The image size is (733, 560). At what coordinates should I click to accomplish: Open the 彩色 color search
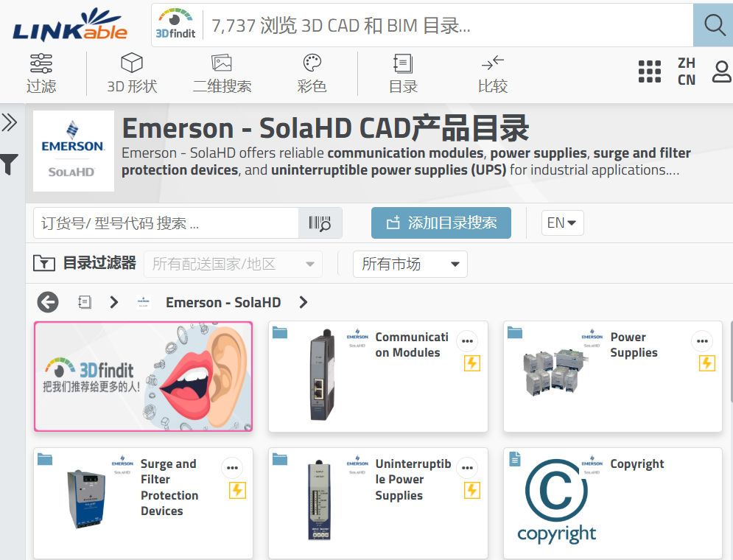(312, 74)
